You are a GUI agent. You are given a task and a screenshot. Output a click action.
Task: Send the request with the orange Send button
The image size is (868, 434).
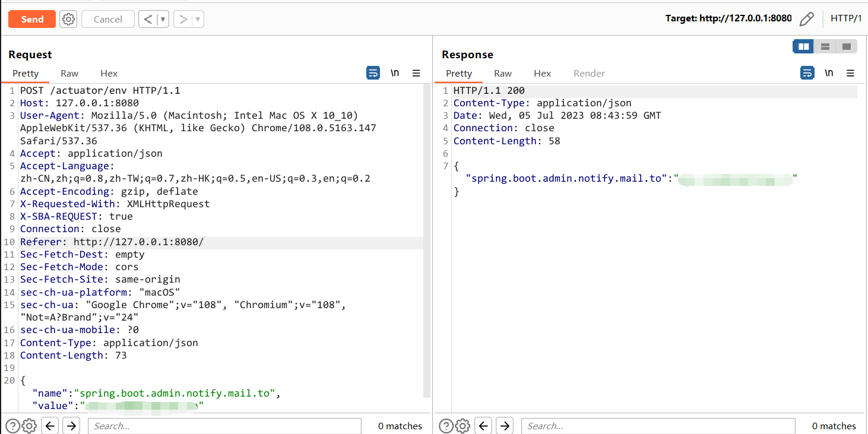(x=32, y=19)
